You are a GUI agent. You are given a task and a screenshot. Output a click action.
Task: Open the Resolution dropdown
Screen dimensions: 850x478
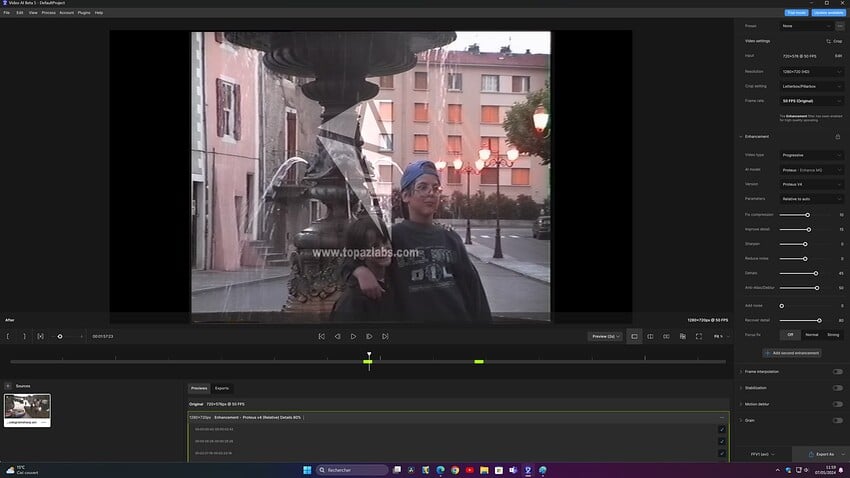click(x=812, y=71)
